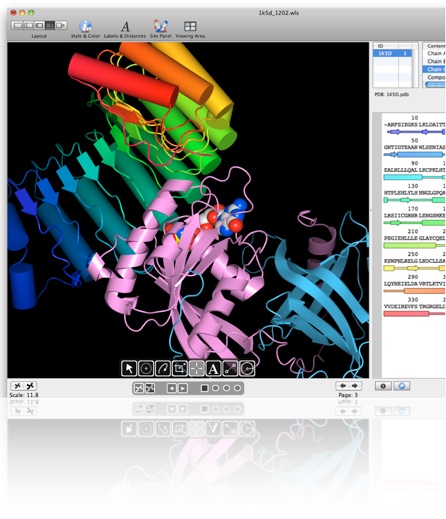Select Chain B in Content list
The height and width of the screenshot is (519, 446).
434,61
